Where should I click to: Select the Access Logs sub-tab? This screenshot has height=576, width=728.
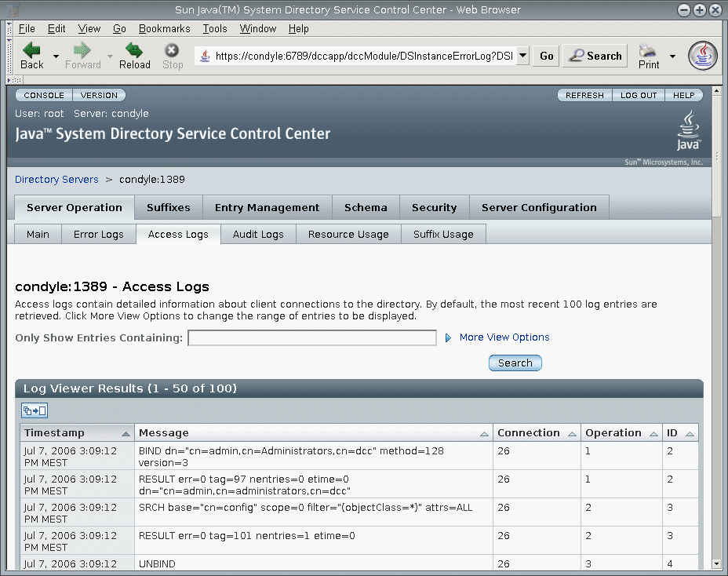click(178, 235)
